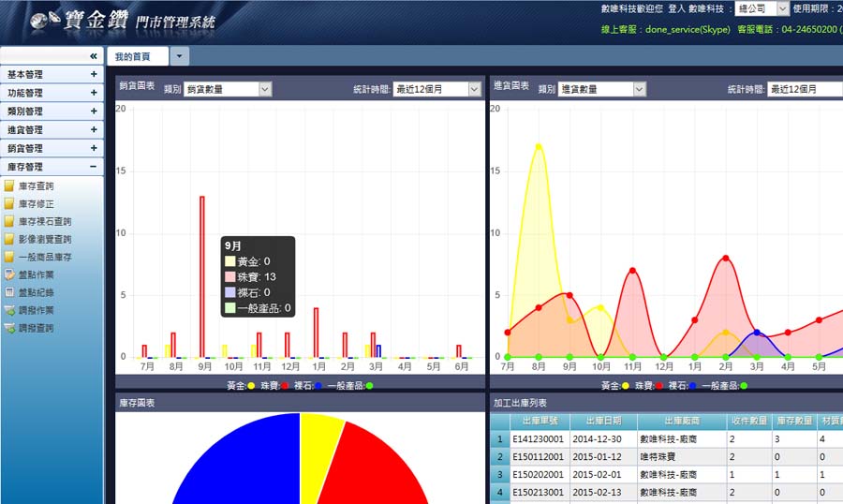This screenshot has width=843, height=504.
Task: Open 總公司 branch dropdown in header
Action: pyautogui.click(x=762, y=8)
